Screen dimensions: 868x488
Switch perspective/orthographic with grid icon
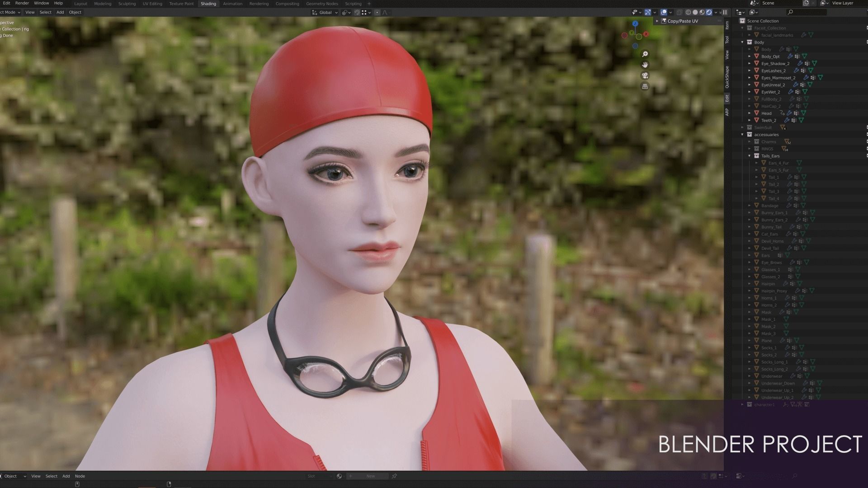pyautogui.click(x=645, y=86)
